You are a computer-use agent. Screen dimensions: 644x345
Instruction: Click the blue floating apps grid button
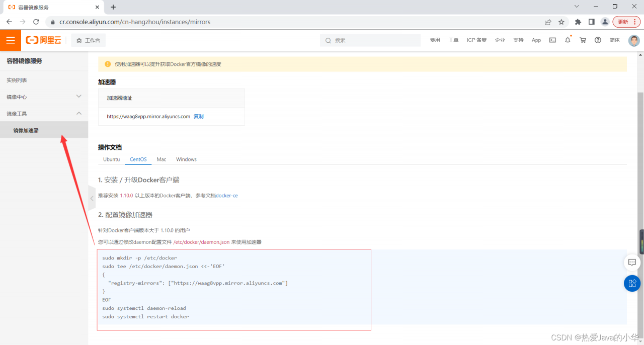pyautogui.click(x=632, y=283)
